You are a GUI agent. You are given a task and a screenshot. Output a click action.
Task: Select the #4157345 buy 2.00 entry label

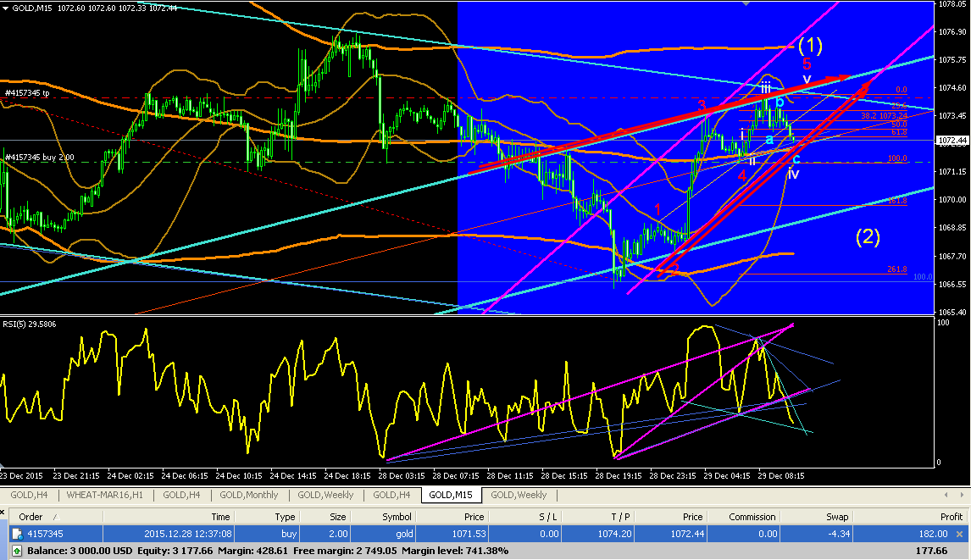click(40, 158)
